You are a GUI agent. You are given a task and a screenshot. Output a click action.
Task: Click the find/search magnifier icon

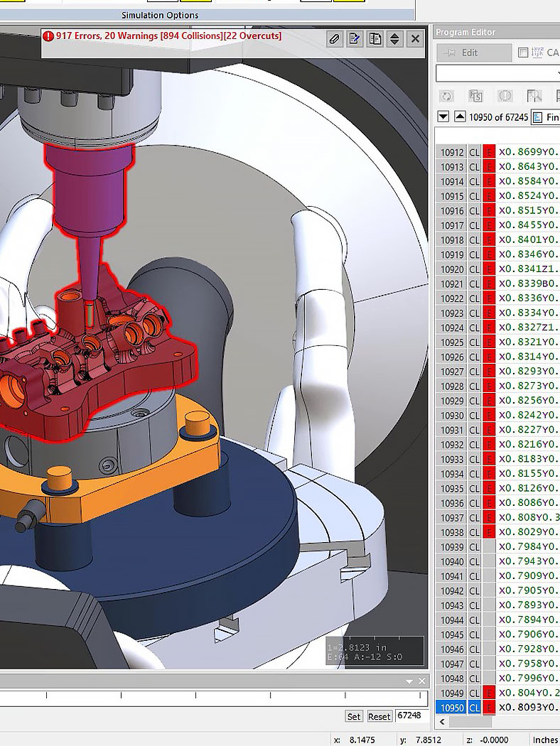pyautogui.click(x=534, y=96)
